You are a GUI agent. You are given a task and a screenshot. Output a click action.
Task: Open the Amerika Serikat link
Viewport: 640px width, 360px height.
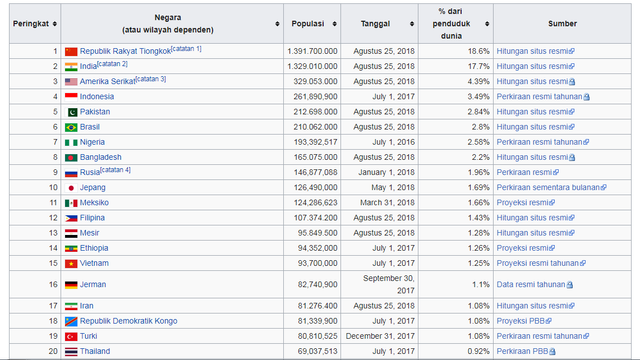click(x=107, y=81)
